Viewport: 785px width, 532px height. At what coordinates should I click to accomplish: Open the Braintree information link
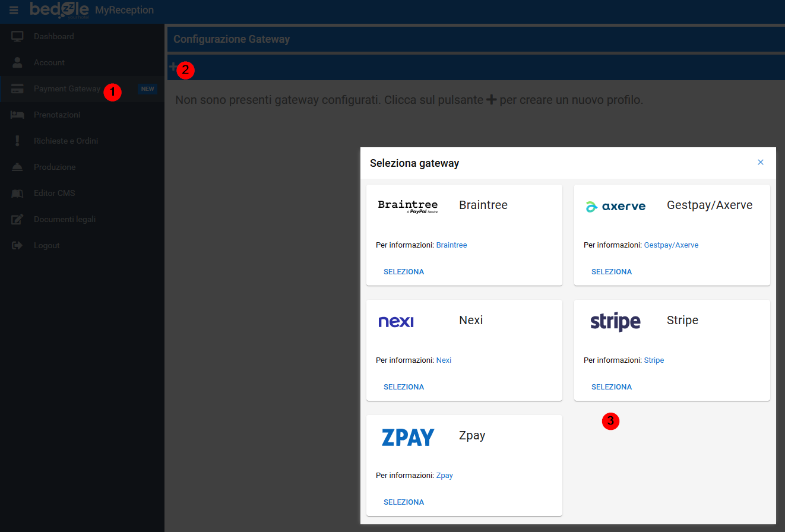point(451,245)
